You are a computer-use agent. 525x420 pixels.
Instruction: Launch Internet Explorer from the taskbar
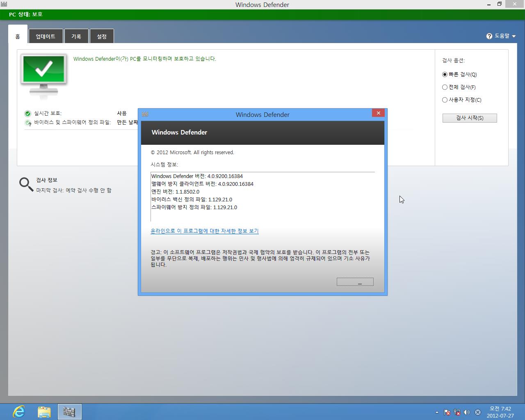pos(19,411)
